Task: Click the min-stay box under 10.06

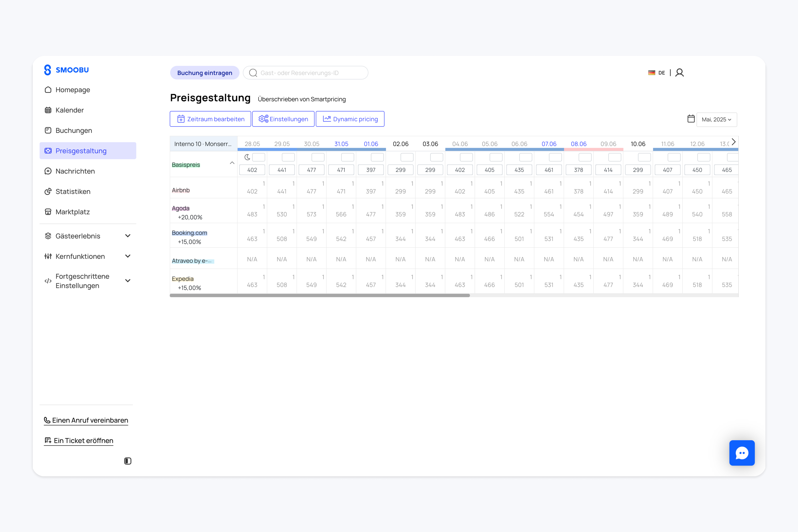Action: [644, 157]
